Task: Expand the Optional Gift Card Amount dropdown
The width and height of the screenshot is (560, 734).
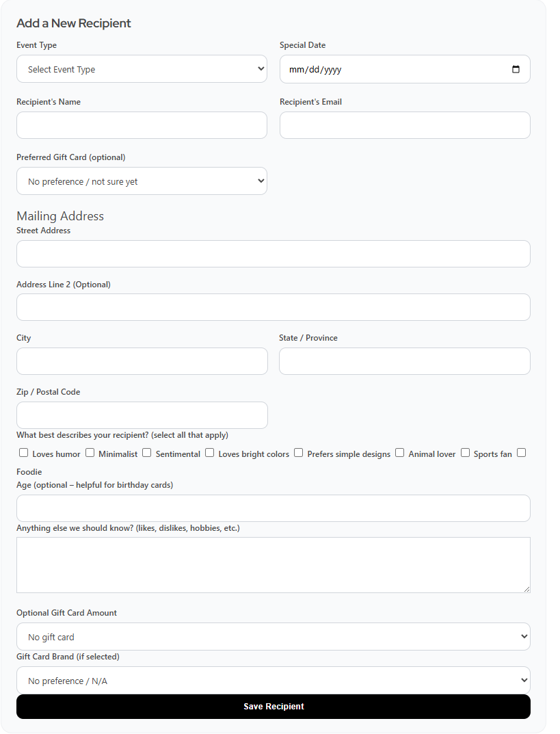Action: pyautogui.click(x=273, y=637)
